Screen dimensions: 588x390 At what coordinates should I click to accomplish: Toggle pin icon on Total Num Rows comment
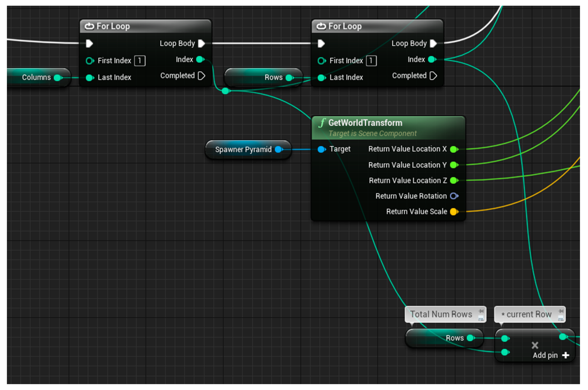(x=481, y=311)
